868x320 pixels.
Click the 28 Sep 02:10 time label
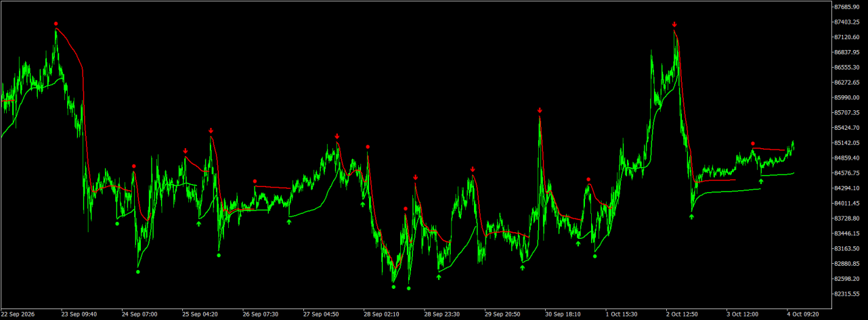tap(381, 314)
